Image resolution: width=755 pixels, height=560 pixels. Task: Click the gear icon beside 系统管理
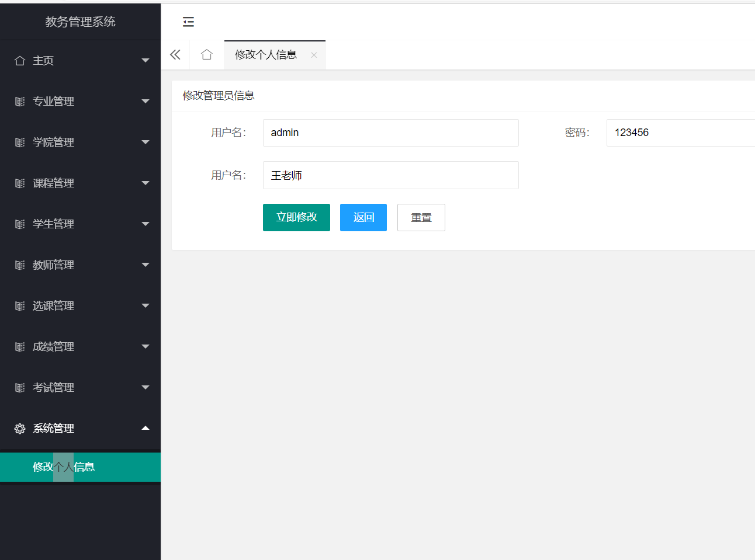click(20, 429)
